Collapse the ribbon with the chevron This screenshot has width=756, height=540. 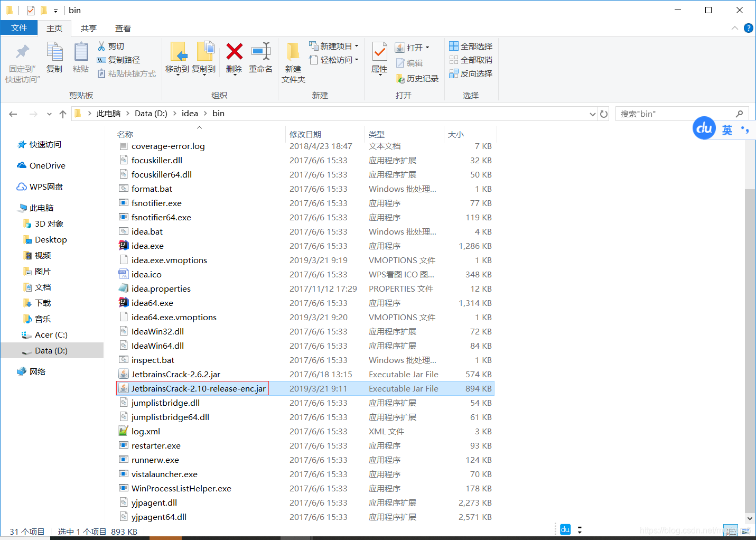[x=735, y=28]
